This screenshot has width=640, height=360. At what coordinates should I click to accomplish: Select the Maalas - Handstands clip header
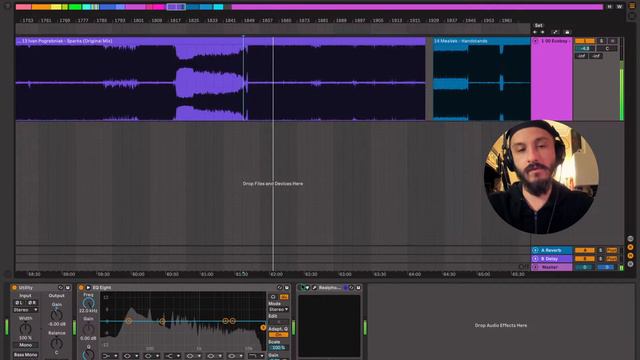pos(482,41)
